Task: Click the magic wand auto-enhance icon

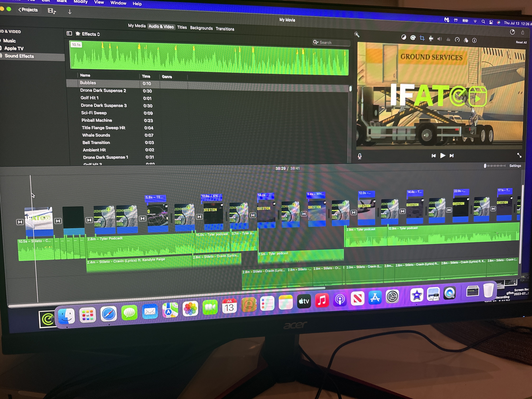Action: (x=357, y=35)
